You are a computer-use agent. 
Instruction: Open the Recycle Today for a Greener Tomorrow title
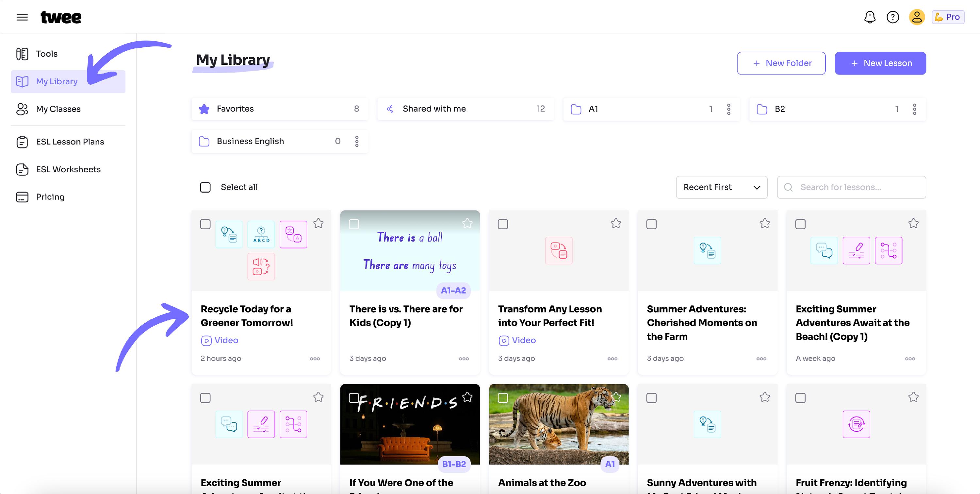click(x=247, y=316)
